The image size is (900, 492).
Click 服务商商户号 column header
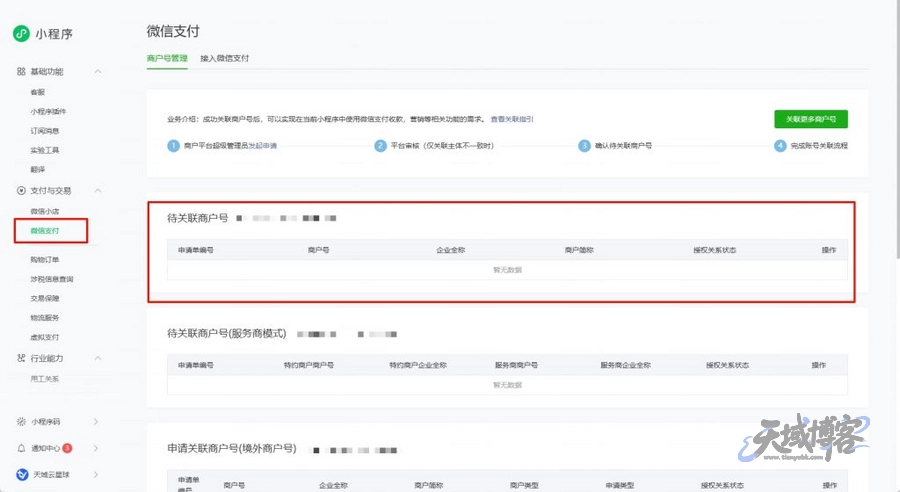click(x=516, y=365)
